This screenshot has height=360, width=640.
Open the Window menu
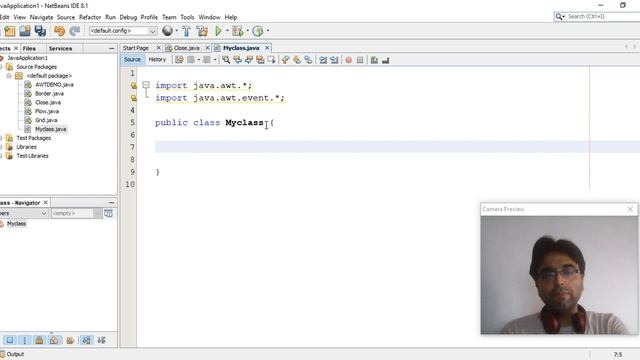[x=209, y=17]
